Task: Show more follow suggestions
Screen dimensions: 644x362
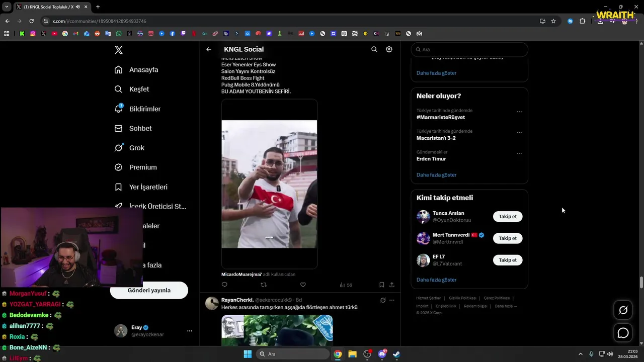Action: pyautogui.click(x=436, y=280)
